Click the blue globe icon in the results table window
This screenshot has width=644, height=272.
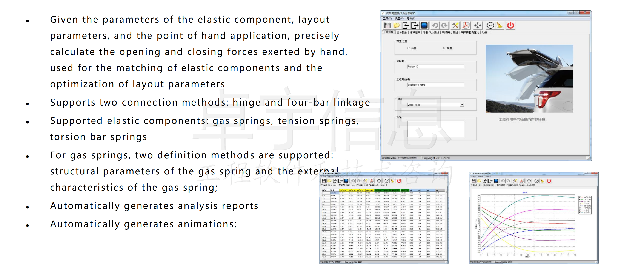coord(346,181)
